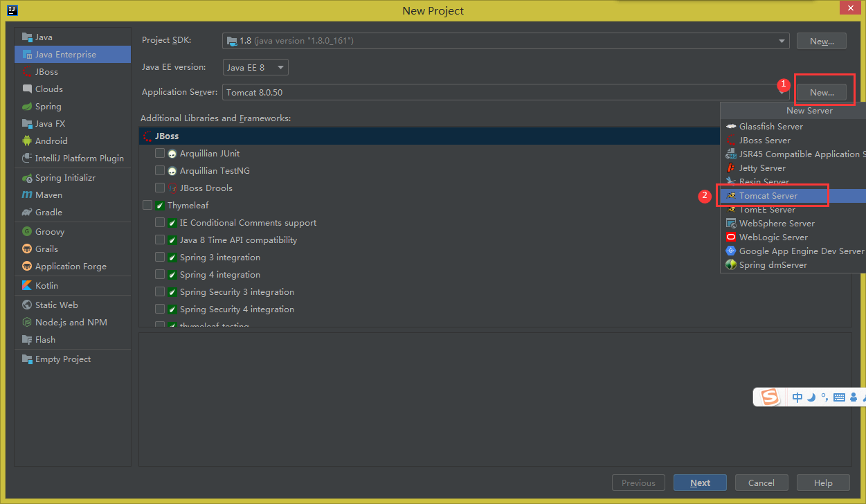Click the Glassfish Server fish icon
The height and width of the screenshot is (504, 866).
[x=731, y=127]
